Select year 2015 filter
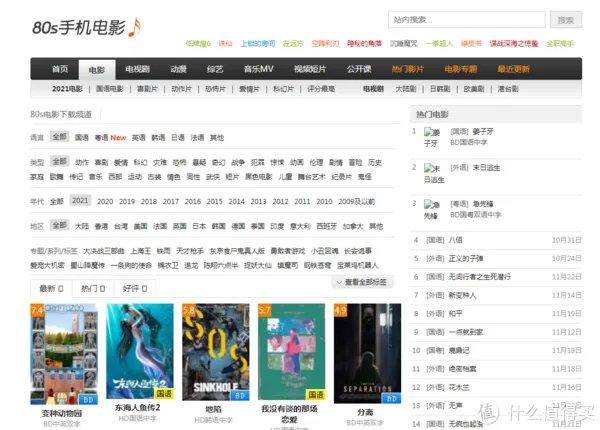 click(215, 201)
